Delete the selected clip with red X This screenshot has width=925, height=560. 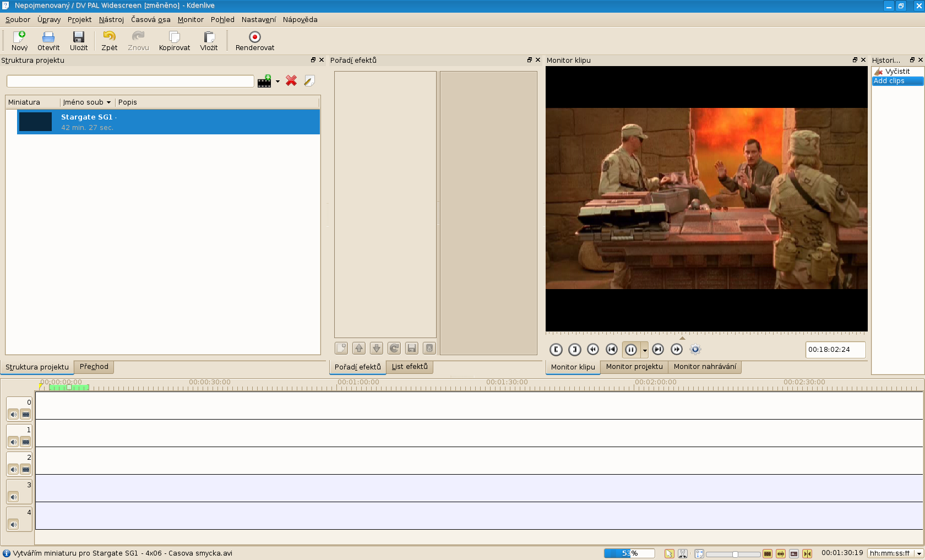click(x=291, y=81)
